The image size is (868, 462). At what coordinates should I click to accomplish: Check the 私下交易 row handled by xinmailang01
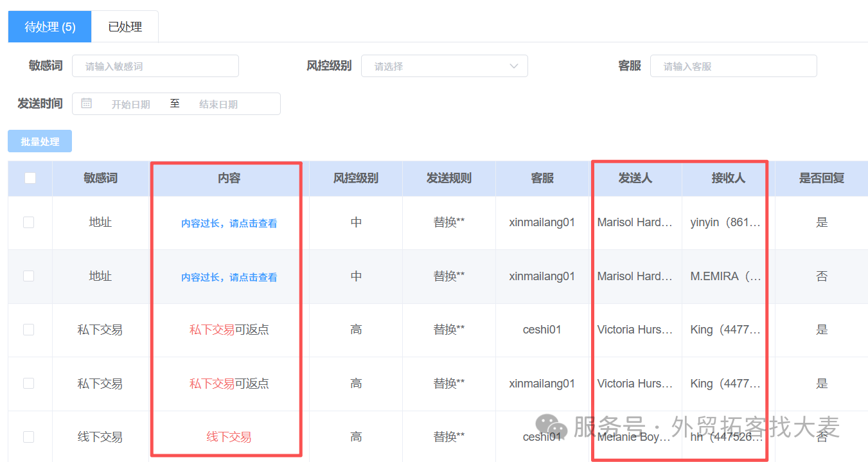(29, 383)
